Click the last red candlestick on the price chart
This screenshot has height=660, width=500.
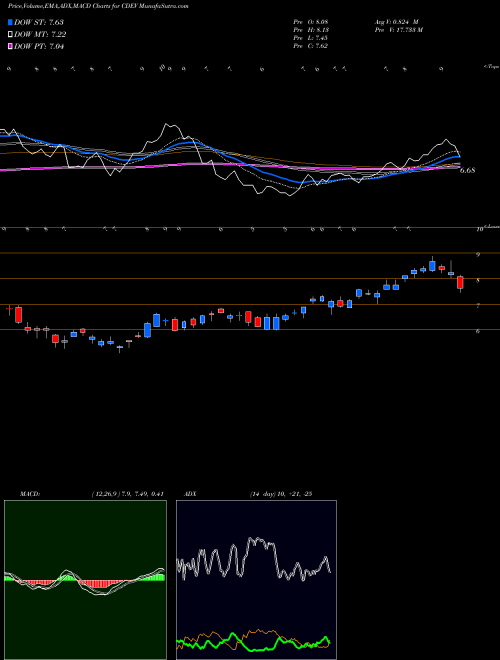460,282
